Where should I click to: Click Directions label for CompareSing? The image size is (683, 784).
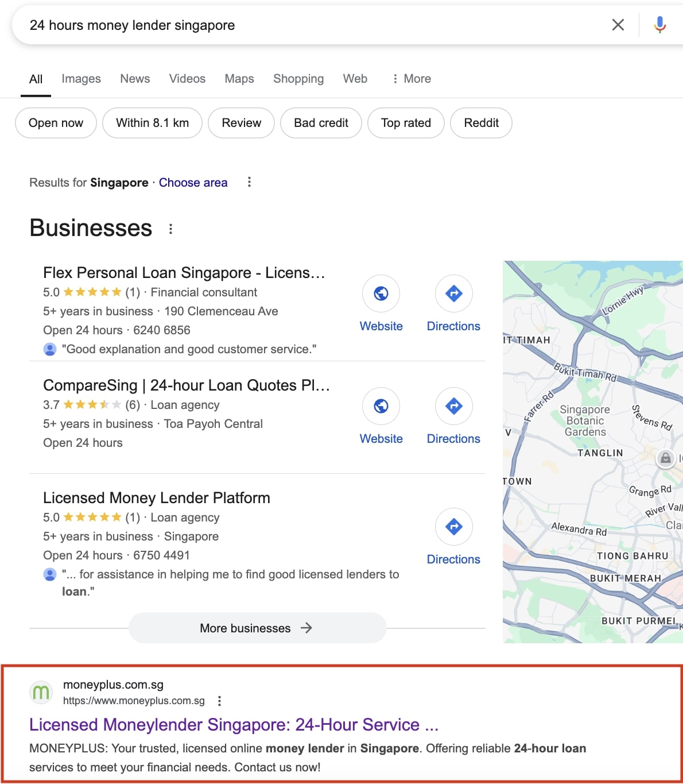(x=453, y=439)
